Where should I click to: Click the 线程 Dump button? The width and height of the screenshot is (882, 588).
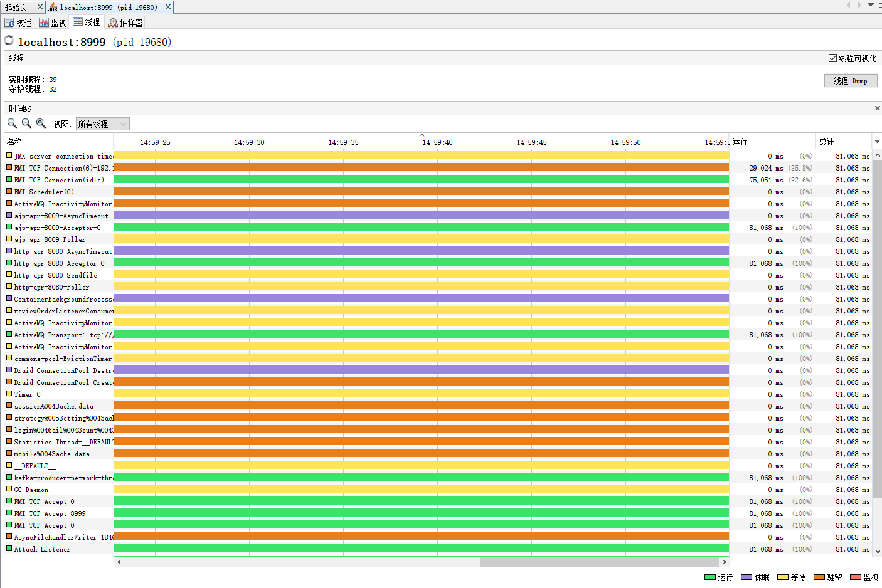851,80
